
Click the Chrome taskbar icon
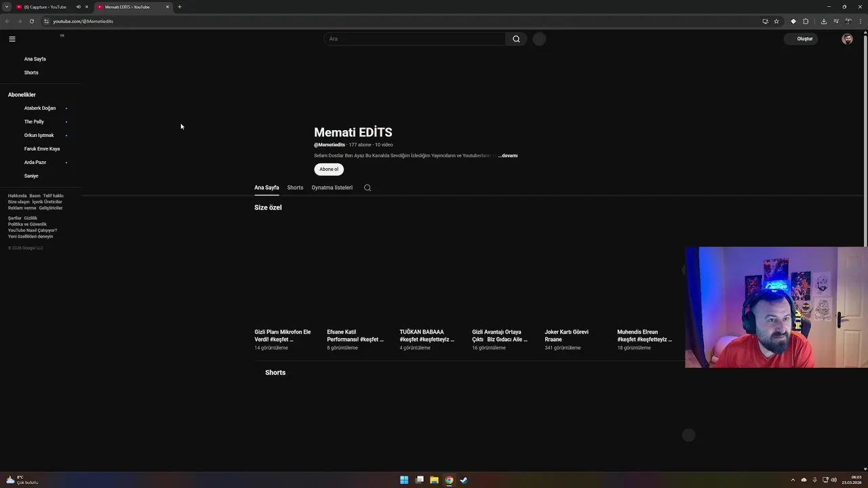(x=449, y=480)
